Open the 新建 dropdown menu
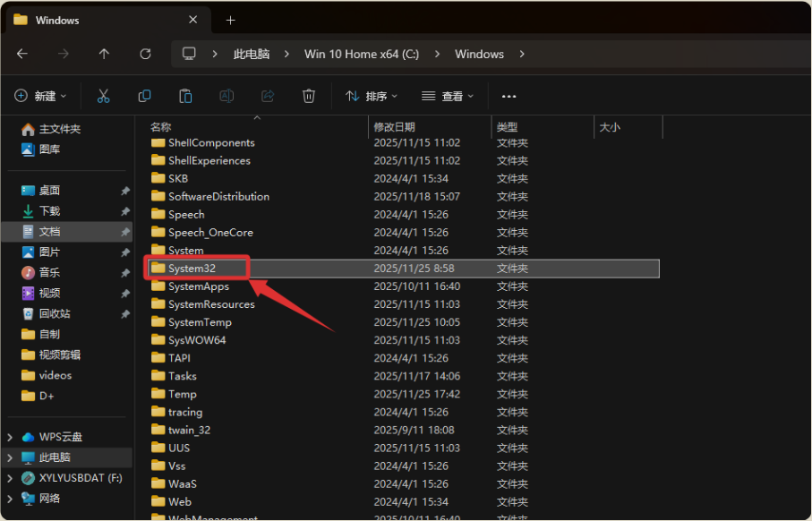812x521 pixels. point(41,96)
